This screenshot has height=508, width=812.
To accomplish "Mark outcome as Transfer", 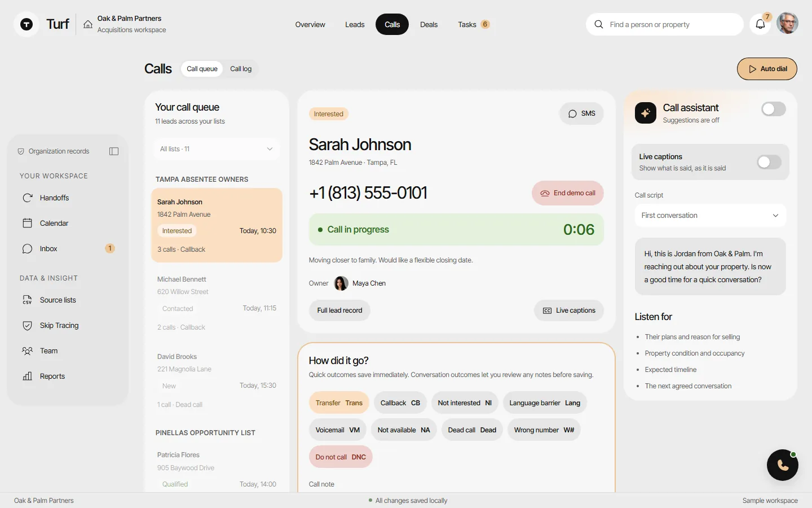I will point(339,403).
